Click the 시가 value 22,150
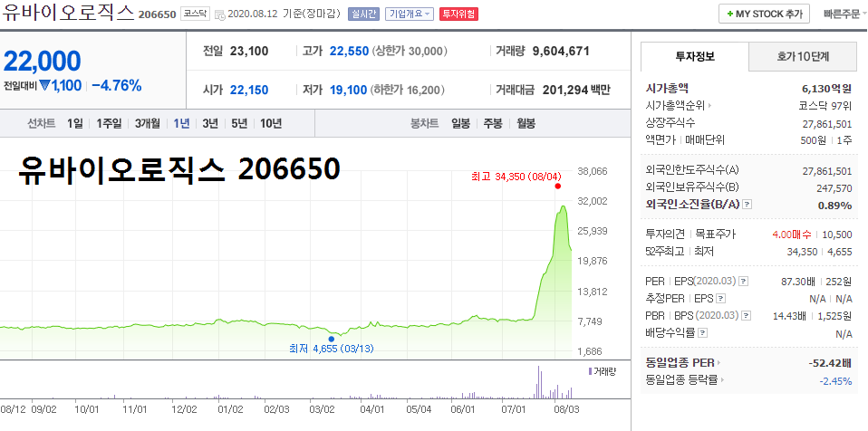This screenshot has width=868, height=431. point(250,90)
